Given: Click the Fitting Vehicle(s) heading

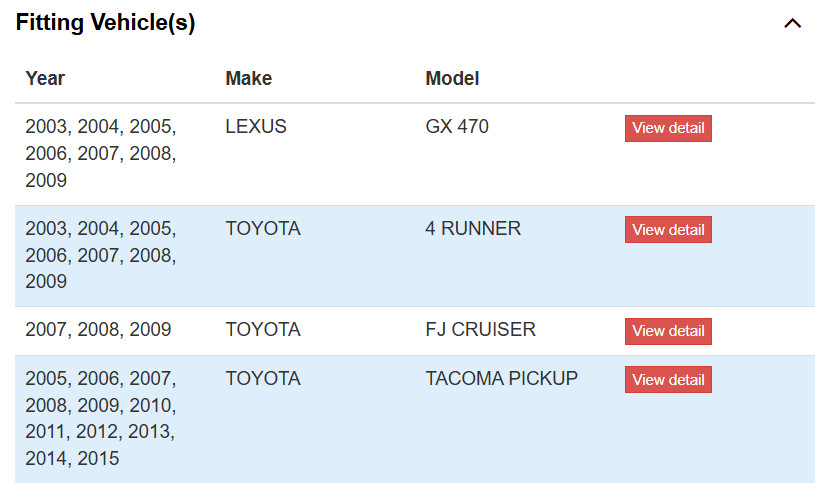Looking at the screenshot, I should 105,23.
